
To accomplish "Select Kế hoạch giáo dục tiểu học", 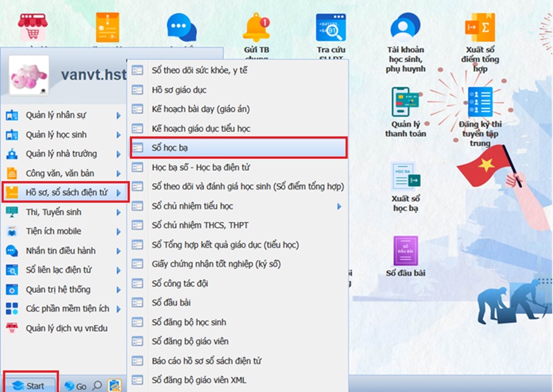I will tap(238, 129).
